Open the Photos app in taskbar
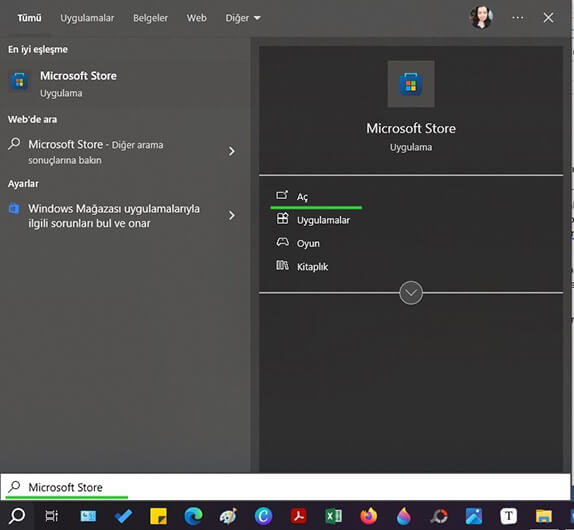Viewport: 574px width, 530px height. coord(474,516)
